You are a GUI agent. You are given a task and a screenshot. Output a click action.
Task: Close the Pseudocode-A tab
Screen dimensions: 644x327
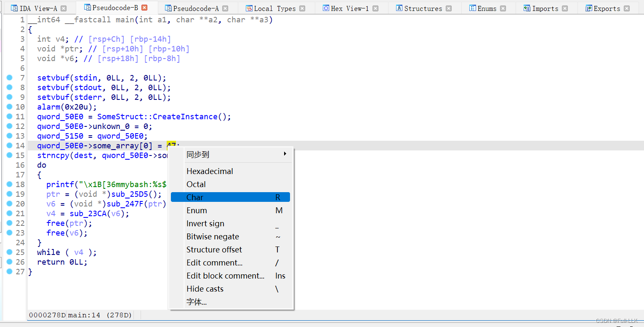click(225, 8)
